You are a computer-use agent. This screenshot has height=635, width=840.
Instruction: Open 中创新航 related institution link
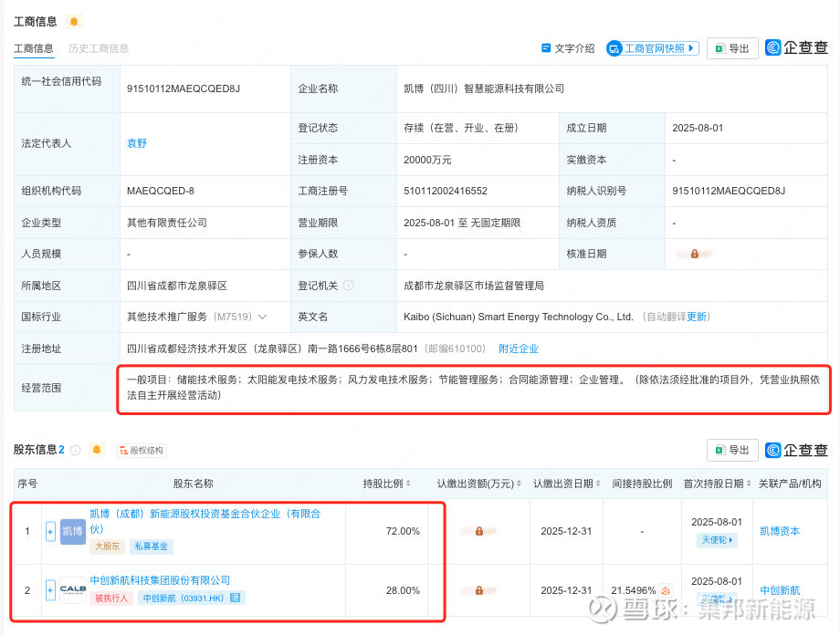pos(780,590)
